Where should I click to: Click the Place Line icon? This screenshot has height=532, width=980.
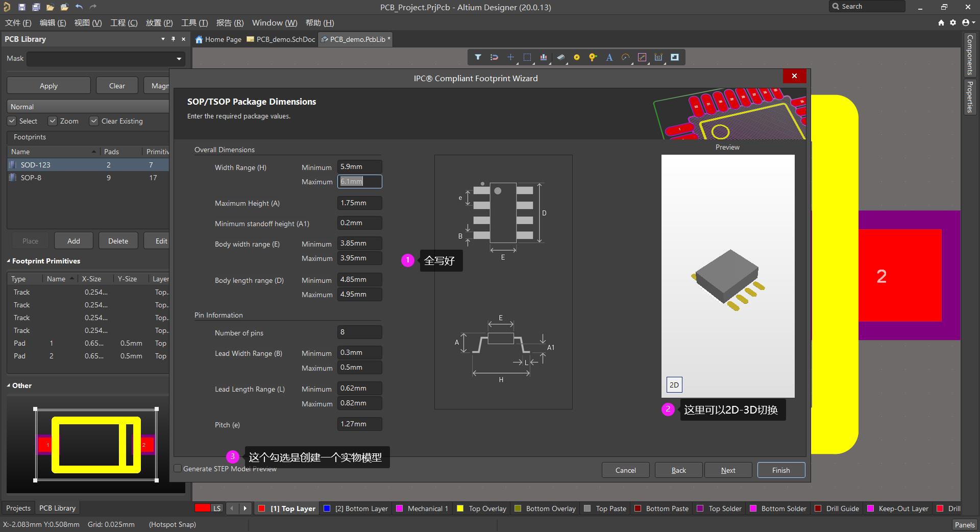point(642,57)
